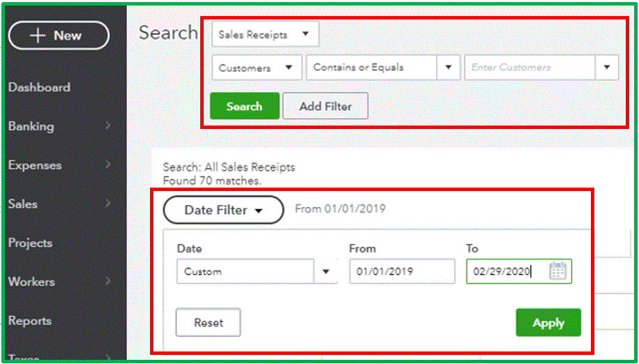The image size is (639, 364).
Task: Expand the Sales menu chevron
Action: (107, 204)
